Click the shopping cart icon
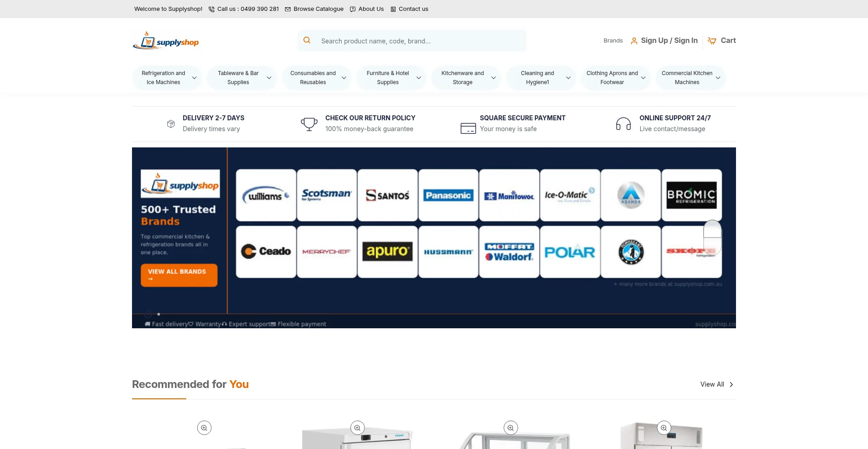The image size is (868, 449). click(712, 41)
